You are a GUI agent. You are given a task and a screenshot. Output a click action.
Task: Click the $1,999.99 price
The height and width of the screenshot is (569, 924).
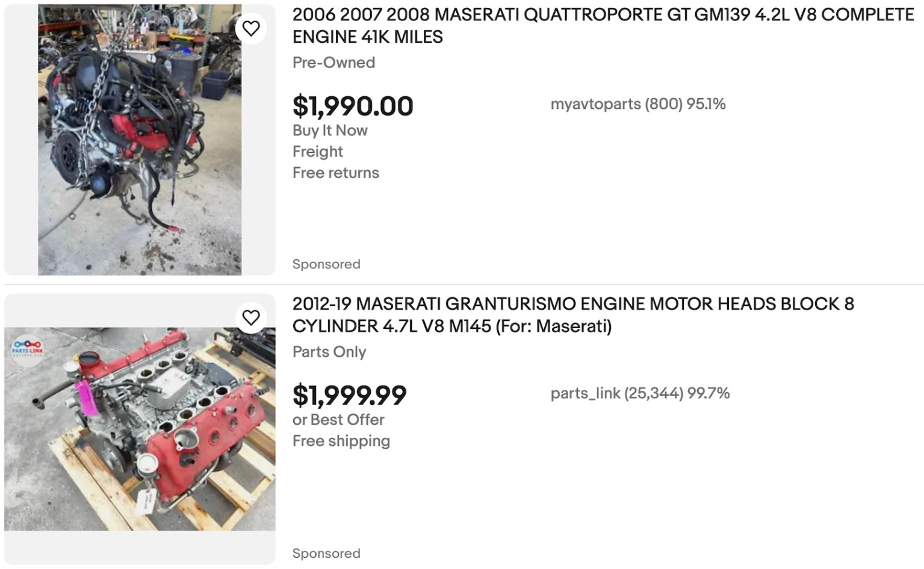(x=349, y=396)
